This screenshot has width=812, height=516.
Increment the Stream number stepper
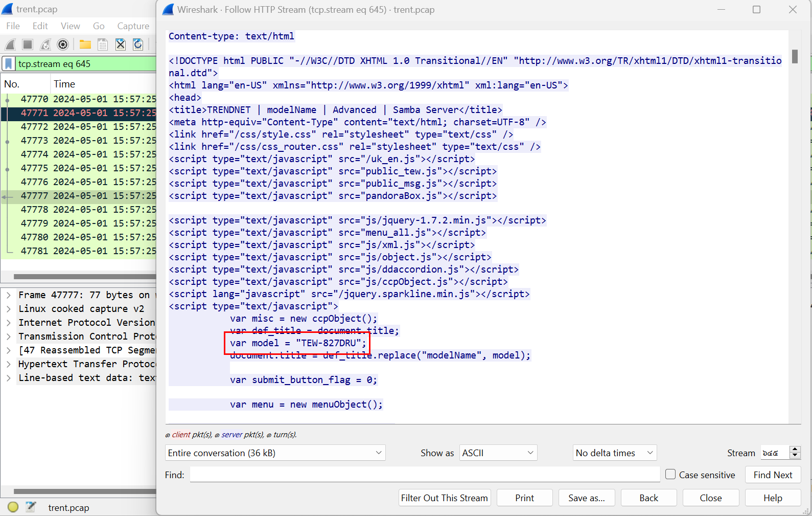[x=795, y=450]
